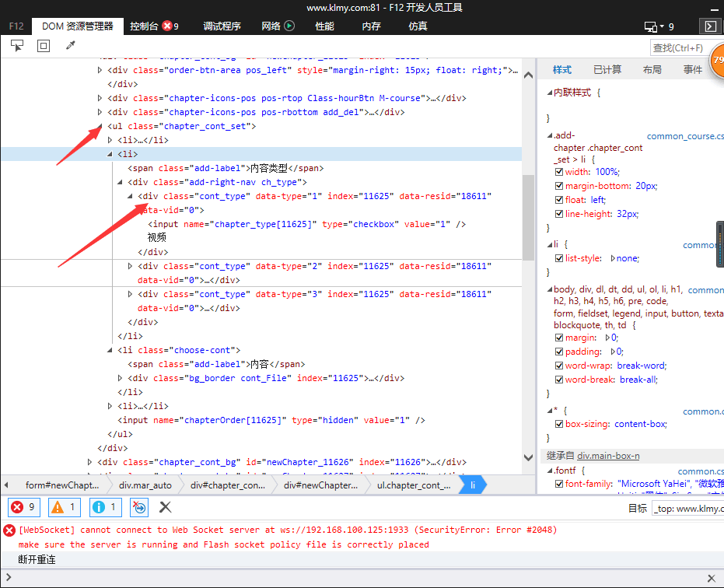724x588 pixels.
Task: Toggle clear-on-navigate console icon
Action: click(139, 507)
